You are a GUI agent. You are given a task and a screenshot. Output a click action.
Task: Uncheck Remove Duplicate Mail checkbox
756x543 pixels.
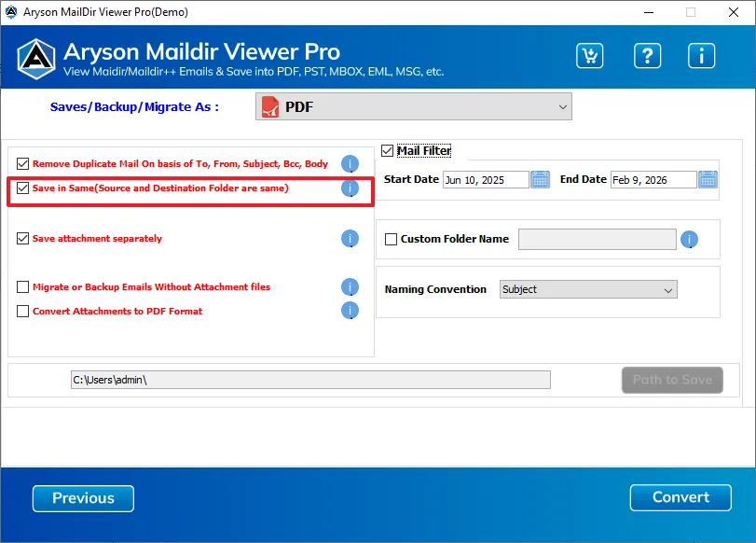tap(22, 164)
